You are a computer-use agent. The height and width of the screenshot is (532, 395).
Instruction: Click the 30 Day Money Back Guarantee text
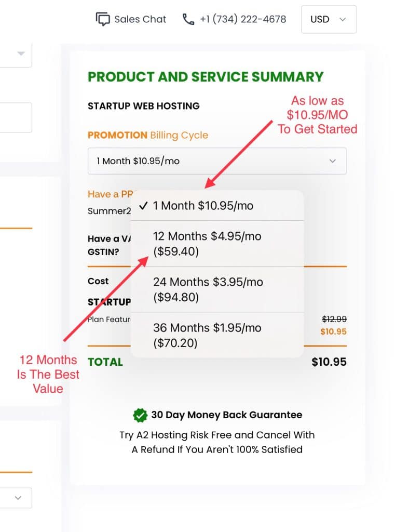pos(226,415)
